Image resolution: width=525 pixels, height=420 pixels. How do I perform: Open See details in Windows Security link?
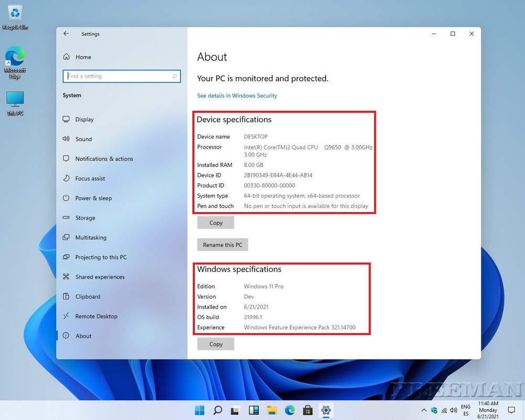[237, 96]
